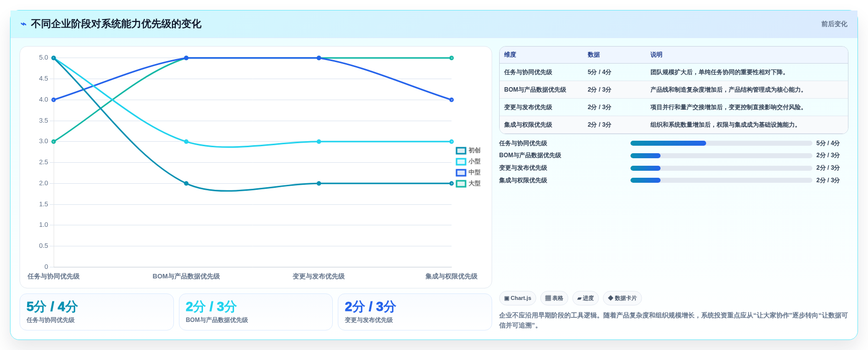Image resolution: width=868 pixels, height=350 pixels.
Task: Click the description 组织和系统数量增加后 cell
Action: [725, 125]
